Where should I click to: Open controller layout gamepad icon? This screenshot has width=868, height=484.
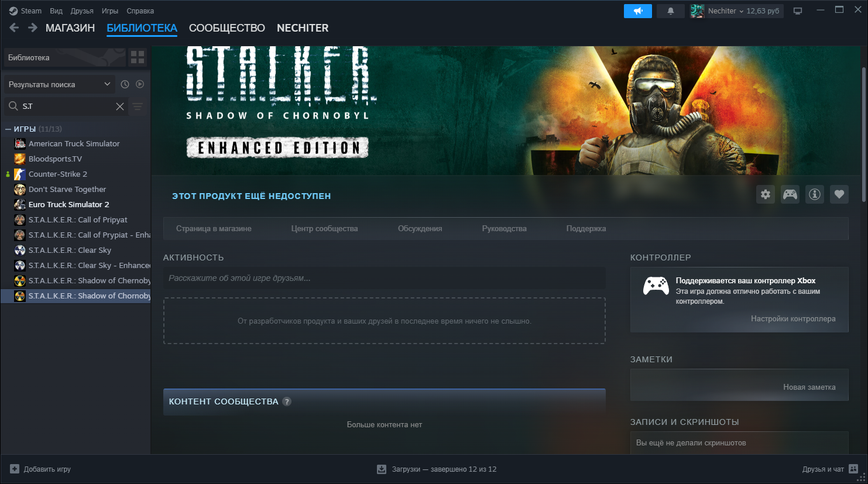[790, 194]
